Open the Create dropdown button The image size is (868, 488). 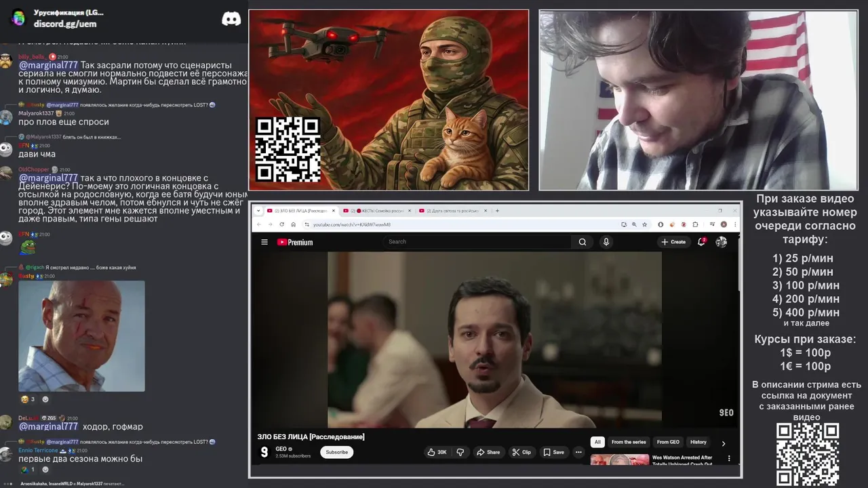coord(674,242)
